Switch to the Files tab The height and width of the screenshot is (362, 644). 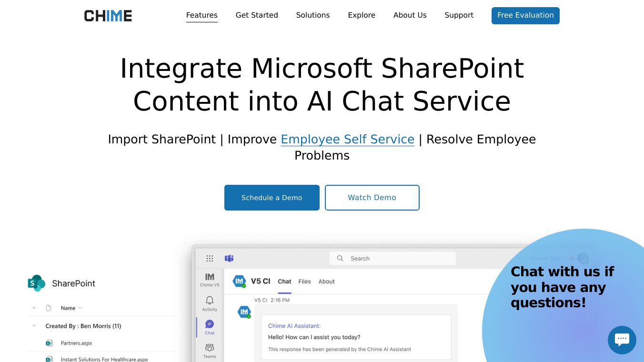(304, 282)
